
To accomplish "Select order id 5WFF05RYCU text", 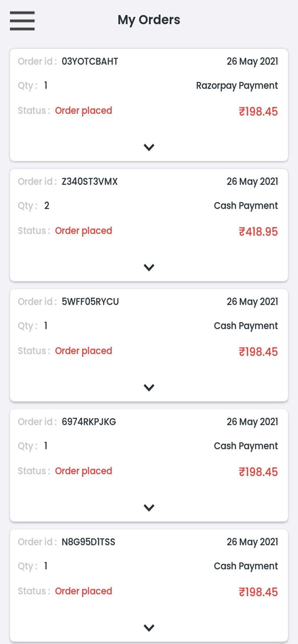I will (90, 301).
